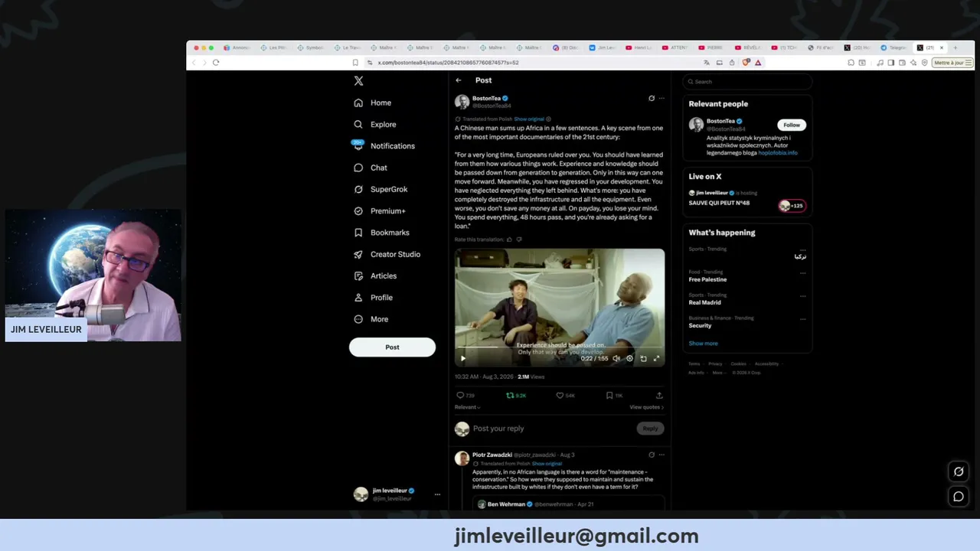Open options for the Security trend
The height and width of the screenshot is (551, 980).
pos(802,319)
